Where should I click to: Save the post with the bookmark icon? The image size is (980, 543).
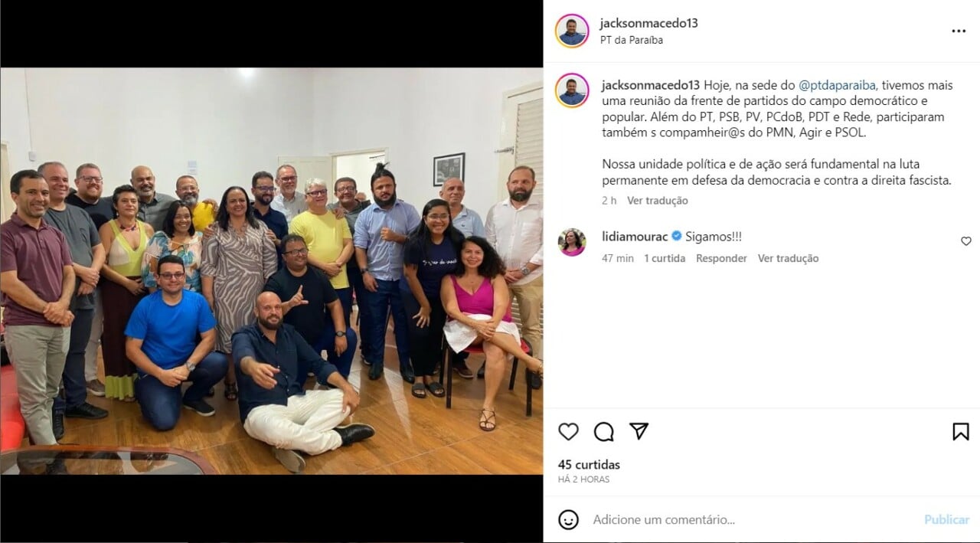pos(961,432)
